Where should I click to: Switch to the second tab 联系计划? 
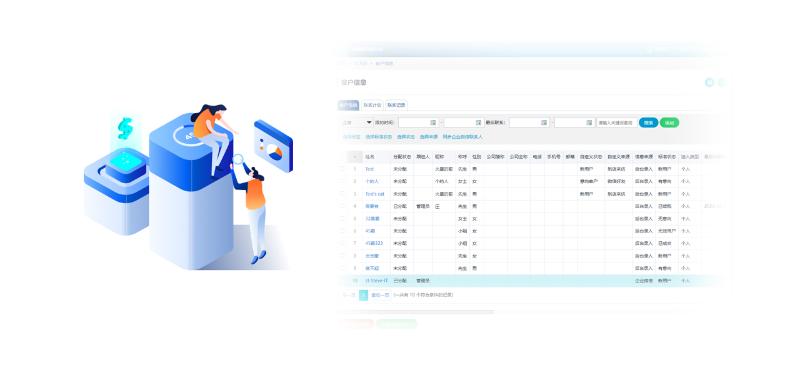point(372,105)
